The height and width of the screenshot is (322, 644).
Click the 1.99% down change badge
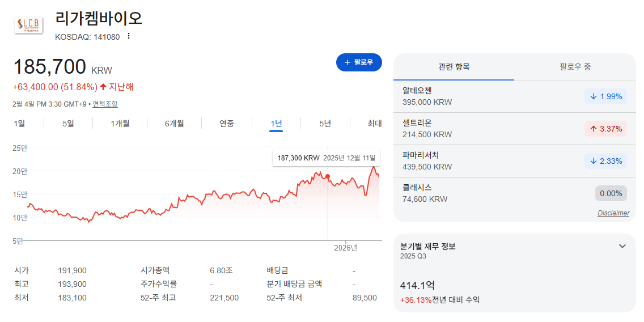606,96
